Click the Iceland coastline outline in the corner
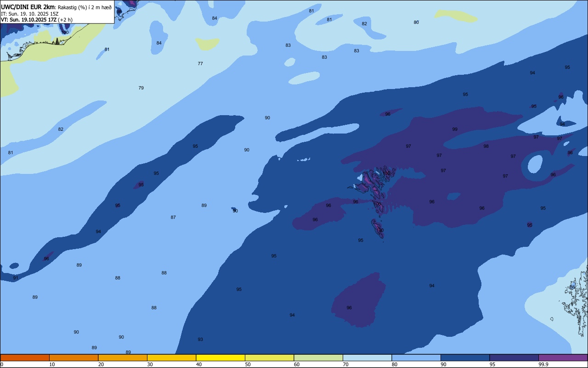The height and width of the screenshot is (368, 588). point(46,44)
